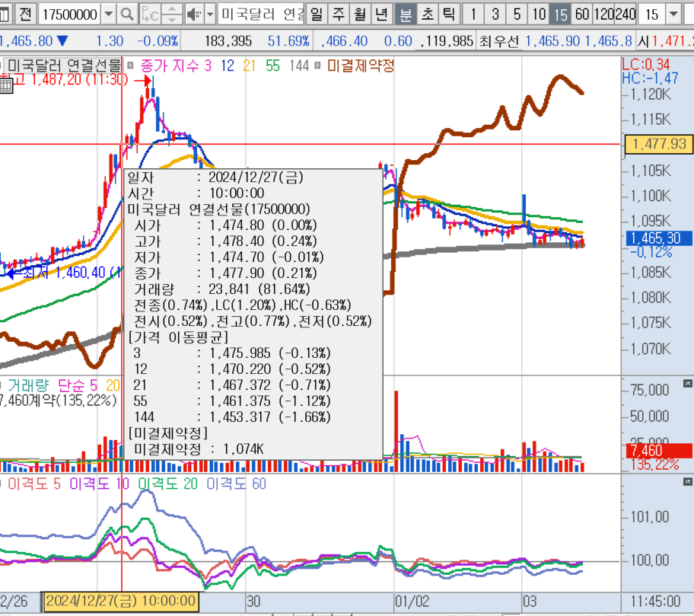694x616 pixels.
Task: Click the symbol code input field 17500000
Action: pos(68,14)
